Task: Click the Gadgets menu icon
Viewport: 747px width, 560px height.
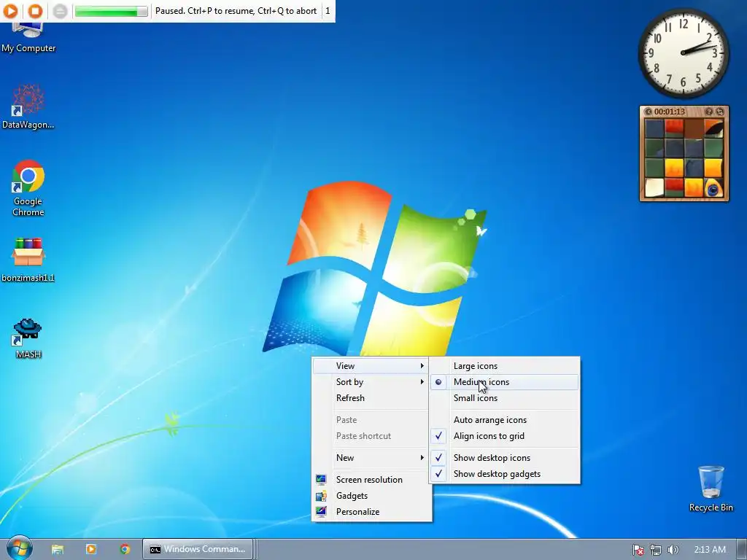Action: click(321, 496)
